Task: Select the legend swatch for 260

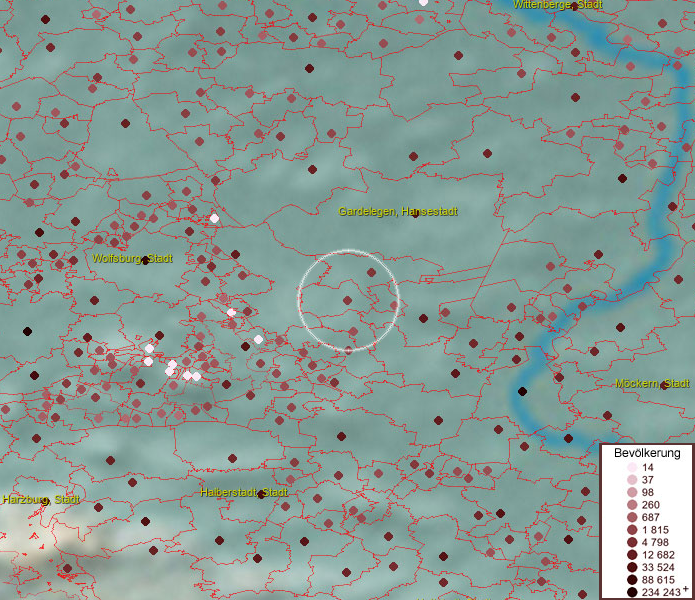Action: (633, 505)
